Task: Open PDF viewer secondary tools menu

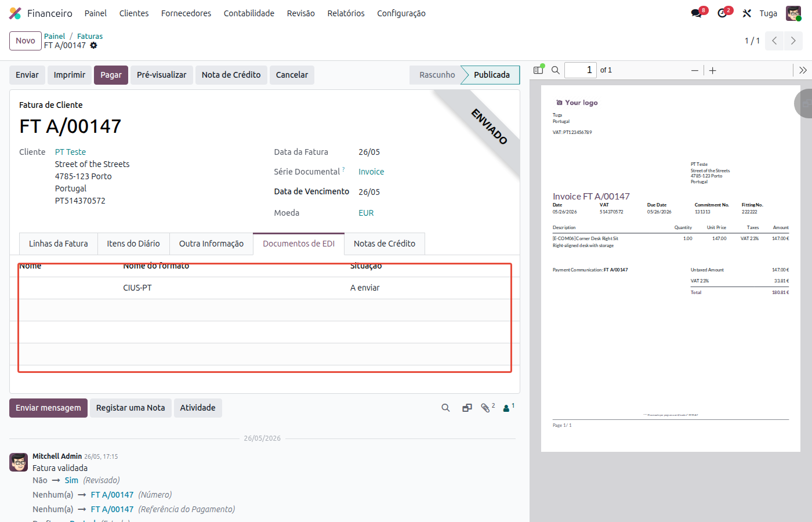Action: click(x=803, y=70)
